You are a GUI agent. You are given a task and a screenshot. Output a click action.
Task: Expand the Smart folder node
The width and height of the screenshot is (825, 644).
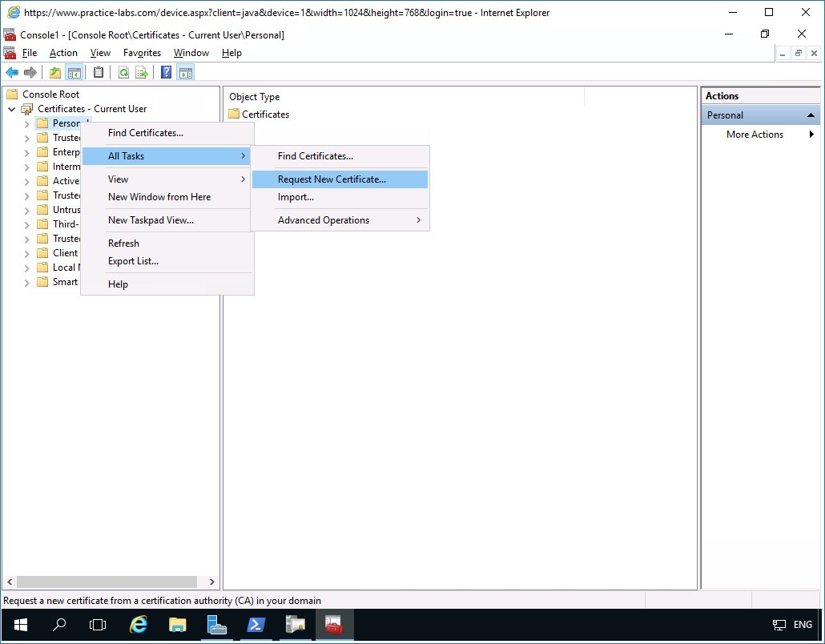pos(27,283)
